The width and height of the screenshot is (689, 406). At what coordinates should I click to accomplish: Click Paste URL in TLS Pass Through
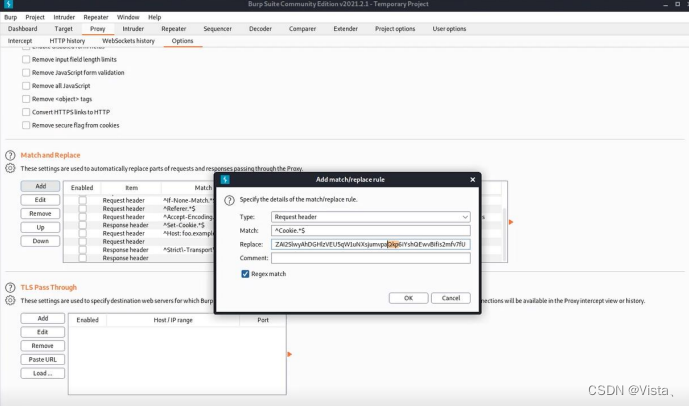pyautogui.click(x=43, y=359)
